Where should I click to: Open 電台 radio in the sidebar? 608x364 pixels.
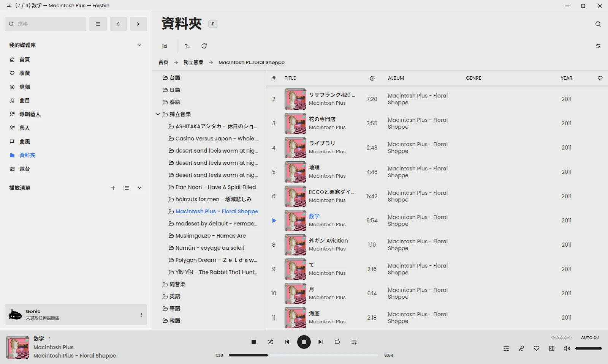[x=24, y=169]
